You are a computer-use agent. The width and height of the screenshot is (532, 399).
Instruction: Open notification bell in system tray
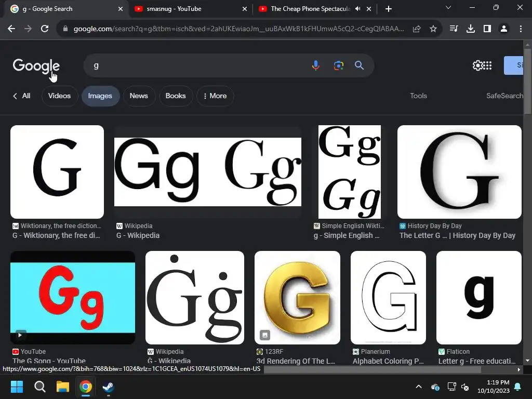[518, 387]
